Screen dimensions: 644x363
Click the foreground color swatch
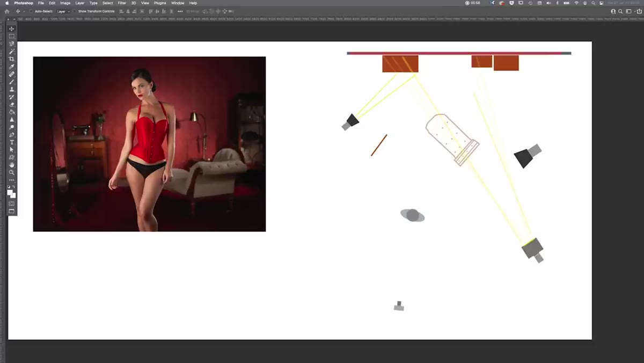(x=10, y=192)
